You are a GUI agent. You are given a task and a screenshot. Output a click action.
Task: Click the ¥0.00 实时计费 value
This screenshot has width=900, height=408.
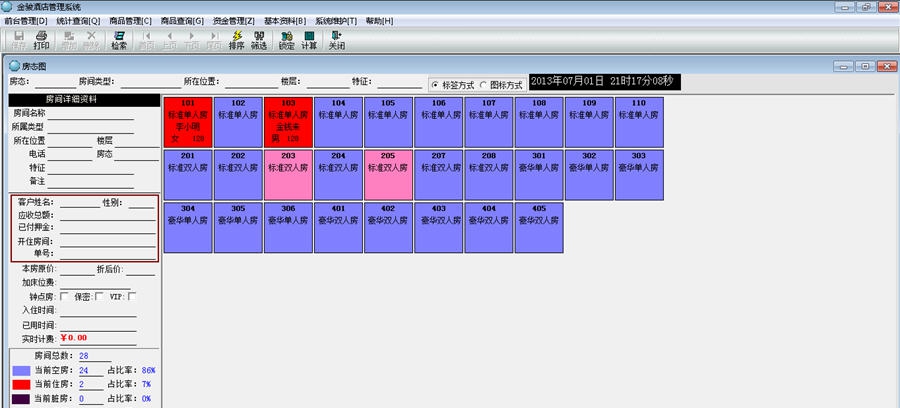pyautogui.click(x=73, y=337)
